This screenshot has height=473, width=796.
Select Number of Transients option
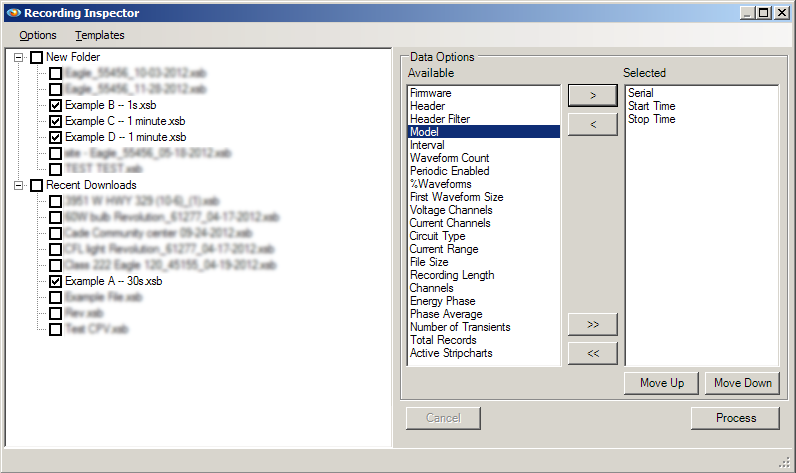coord(484,327)
